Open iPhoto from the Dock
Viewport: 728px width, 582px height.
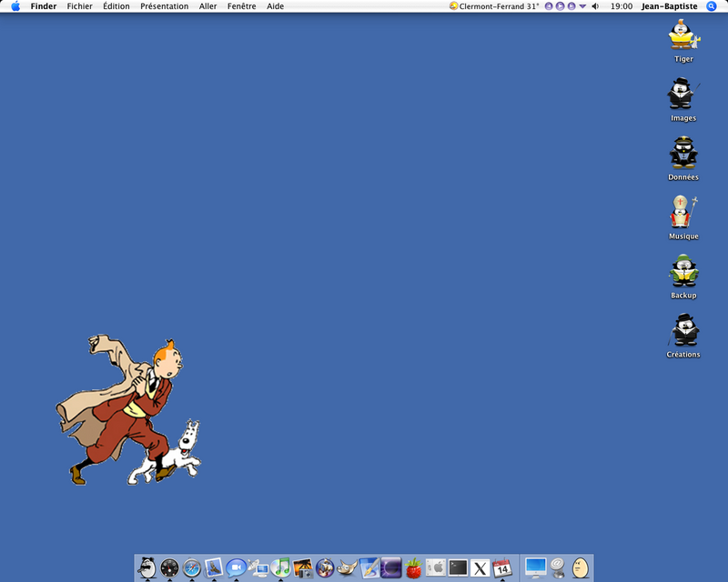303,568
